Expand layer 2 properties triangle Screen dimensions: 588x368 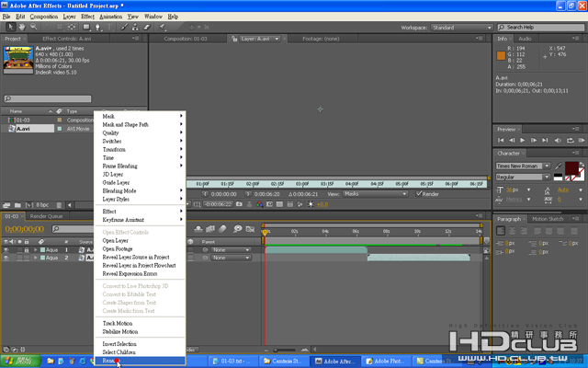click(x=36, y=258)
